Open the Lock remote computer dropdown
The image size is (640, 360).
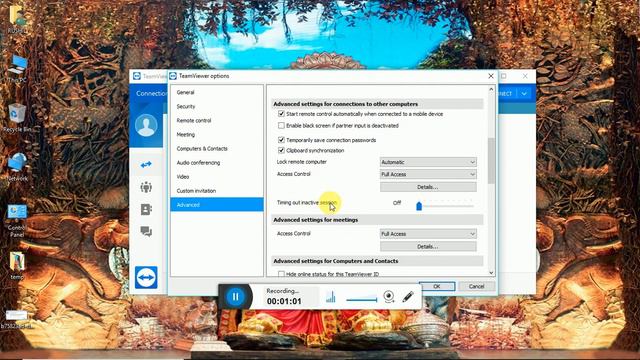coord(428,162)
